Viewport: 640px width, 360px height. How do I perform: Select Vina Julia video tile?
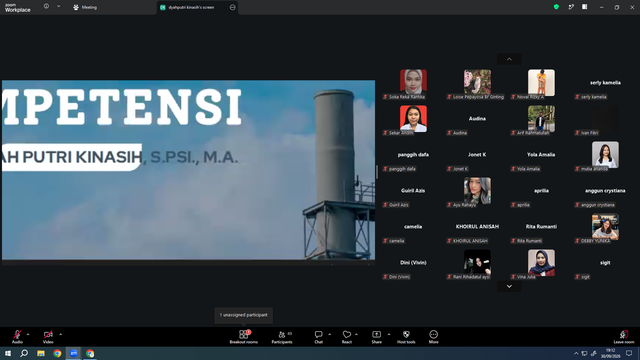pyautogui.click(x=541, y=264)
